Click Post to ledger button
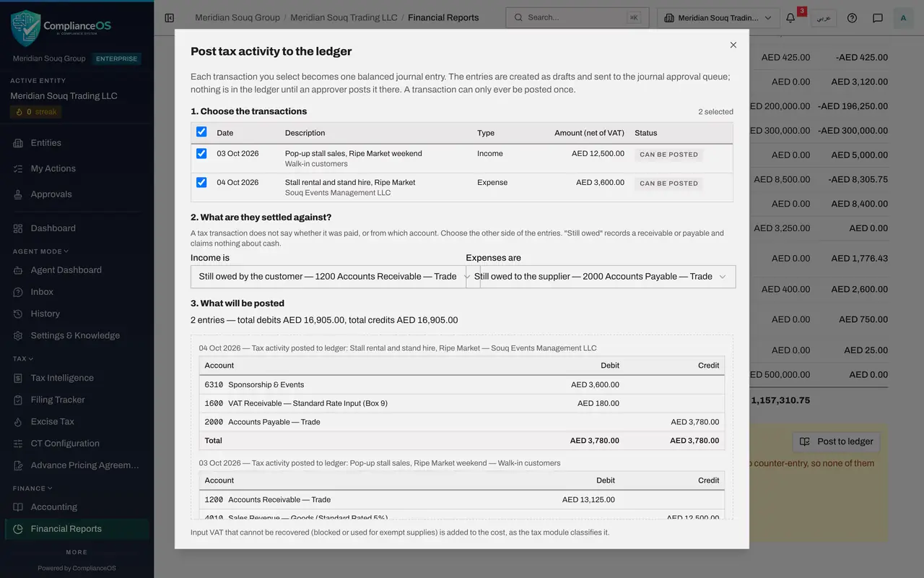Screen dimensions: 924x578 pos(836,441)
